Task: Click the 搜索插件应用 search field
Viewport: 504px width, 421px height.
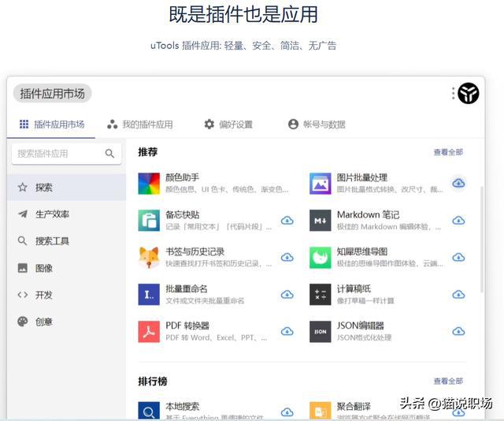Action: click(59, 154)
